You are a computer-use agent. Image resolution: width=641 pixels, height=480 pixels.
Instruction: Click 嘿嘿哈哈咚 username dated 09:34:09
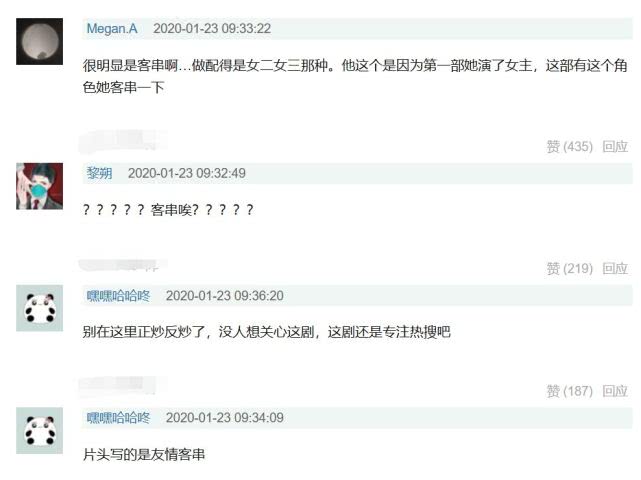(118, 418)
